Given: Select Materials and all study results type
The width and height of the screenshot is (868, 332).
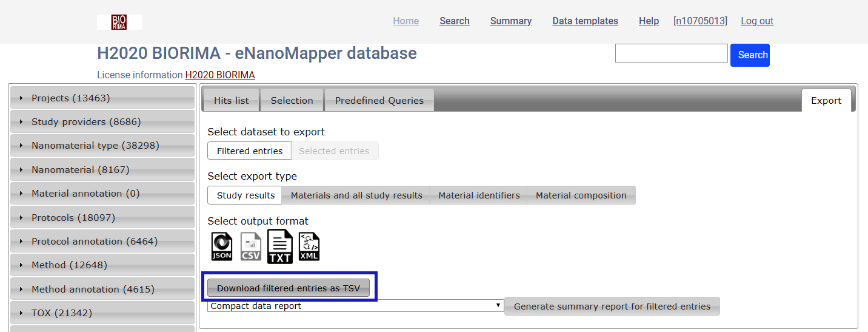Looking at the screenshot, I should click(356, 195).
